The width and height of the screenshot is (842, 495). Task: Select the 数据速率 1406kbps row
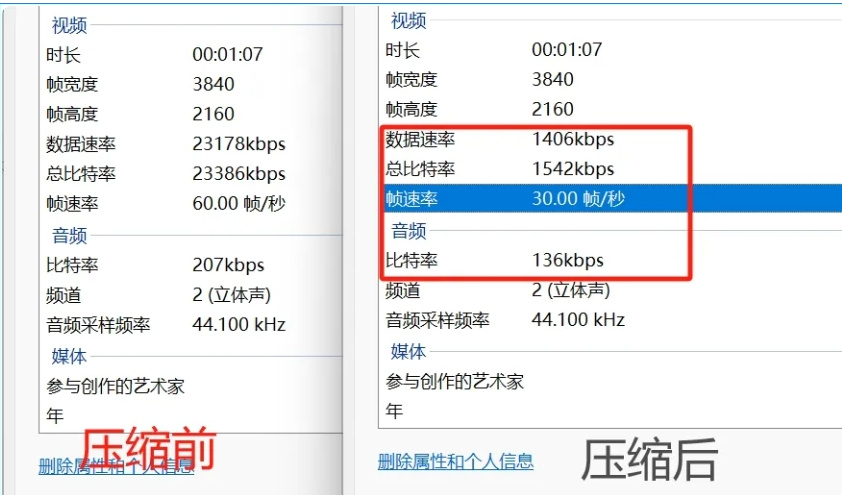[500, 140]
